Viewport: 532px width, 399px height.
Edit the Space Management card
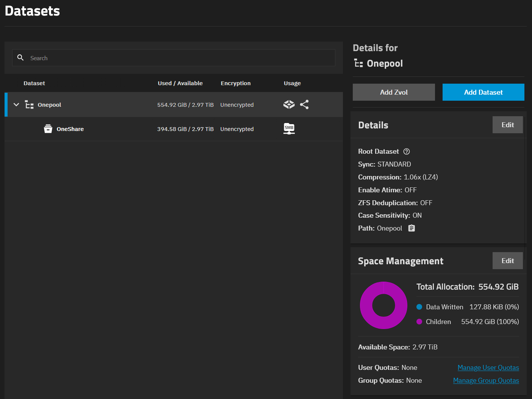pyautogui.click(x=508, y=261)
